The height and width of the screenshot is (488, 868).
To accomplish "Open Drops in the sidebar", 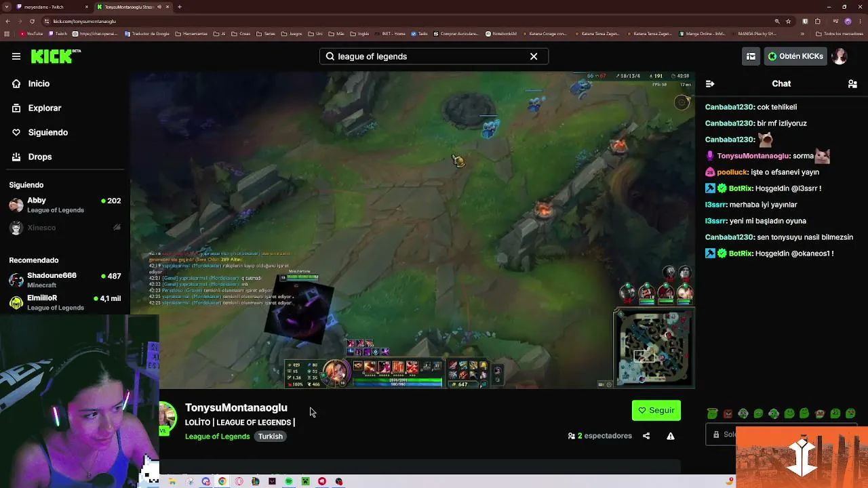I will (x=40, y=157).
